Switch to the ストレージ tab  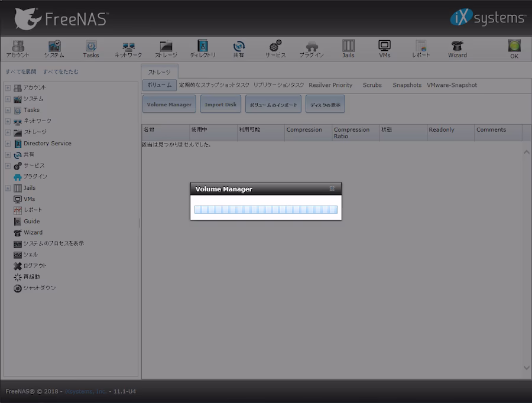tap(160, 72)
